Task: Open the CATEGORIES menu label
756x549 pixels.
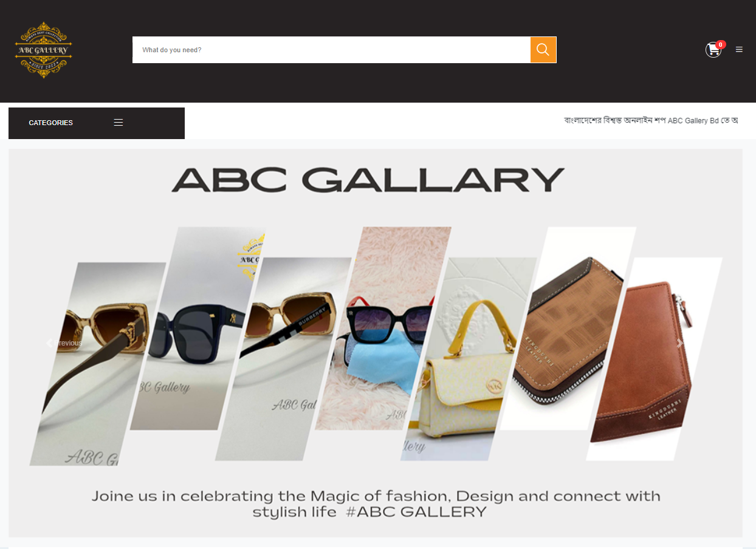Action: 50,123
